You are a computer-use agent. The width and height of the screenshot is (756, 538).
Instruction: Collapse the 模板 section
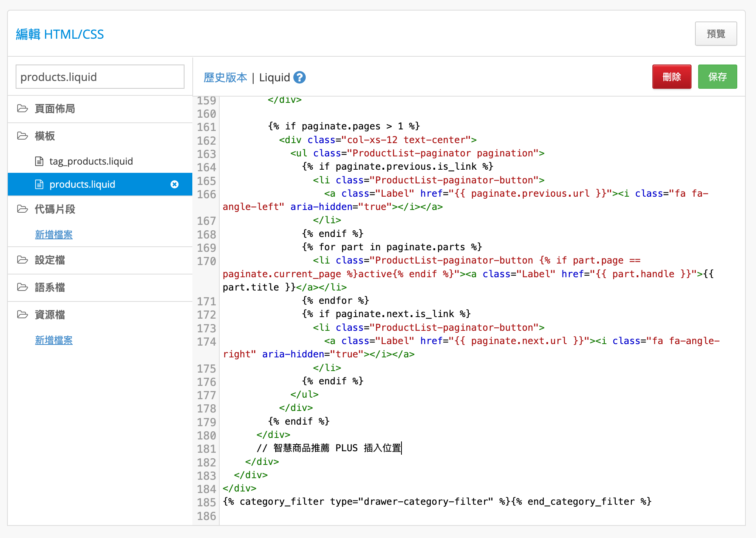point(45,136)
